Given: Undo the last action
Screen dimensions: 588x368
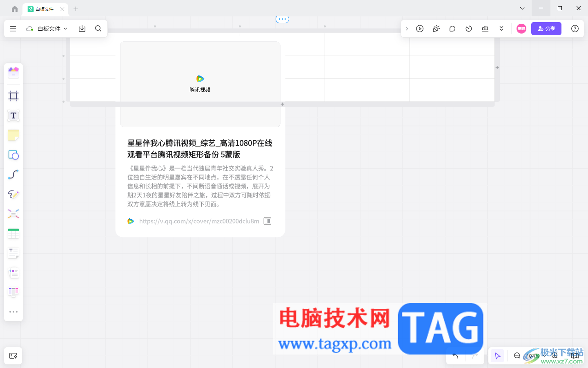Looking at the screenshot, I should click(x=455, y=356).
